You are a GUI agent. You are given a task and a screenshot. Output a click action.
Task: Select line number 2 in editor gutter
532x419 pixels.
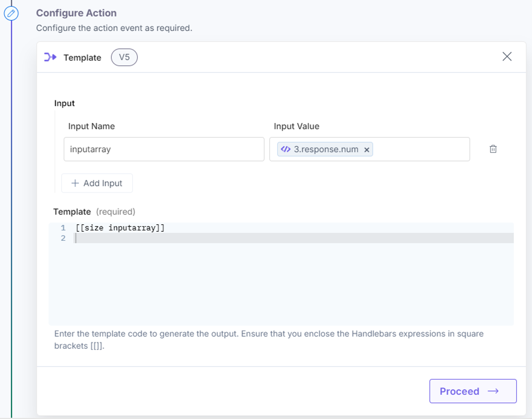[63, 238]
